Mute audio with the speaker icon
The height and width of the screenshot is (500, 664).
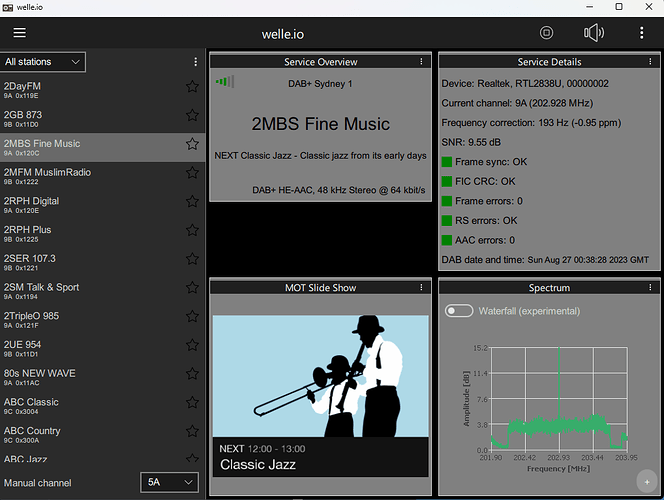click(594, 33)
